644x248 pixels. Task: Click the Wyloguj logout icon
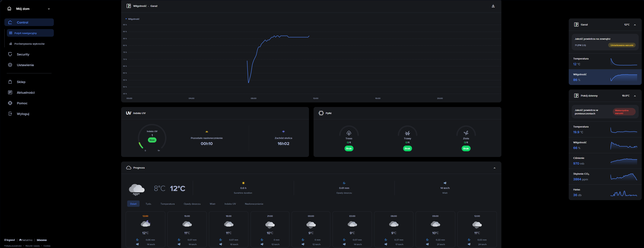(x=10, y=114)
